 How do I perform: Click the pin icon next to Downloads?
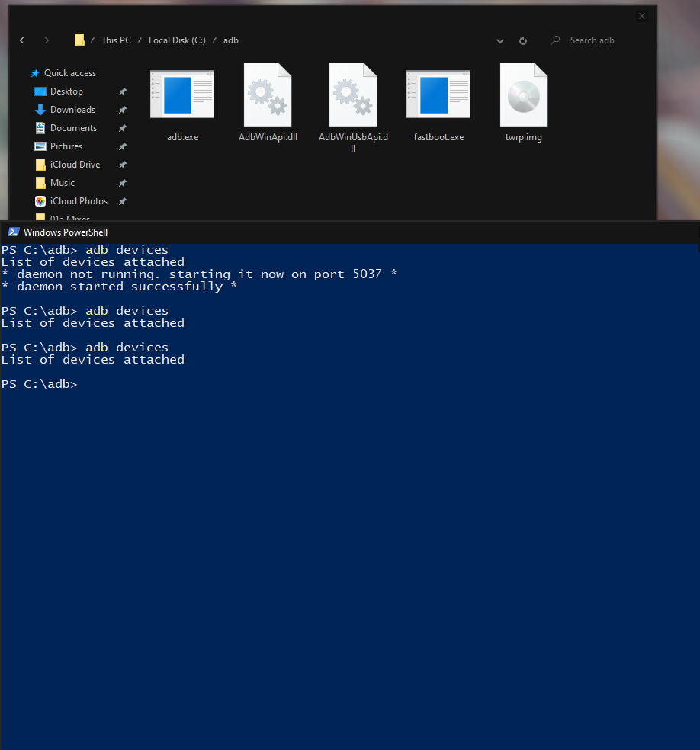coord(123,110)
